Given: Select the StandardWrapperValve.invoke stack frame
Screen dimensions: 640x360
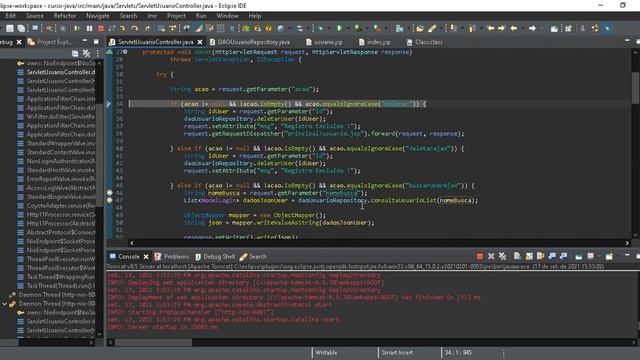Looking at the screenshot, I should pyautogui.click(x=56, y=143).
